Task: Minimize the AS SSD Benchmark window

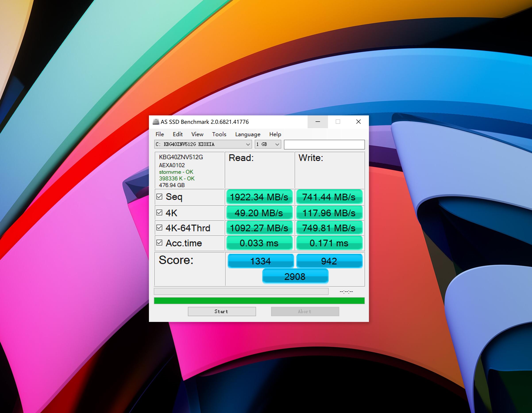Action: click(318, 122)
